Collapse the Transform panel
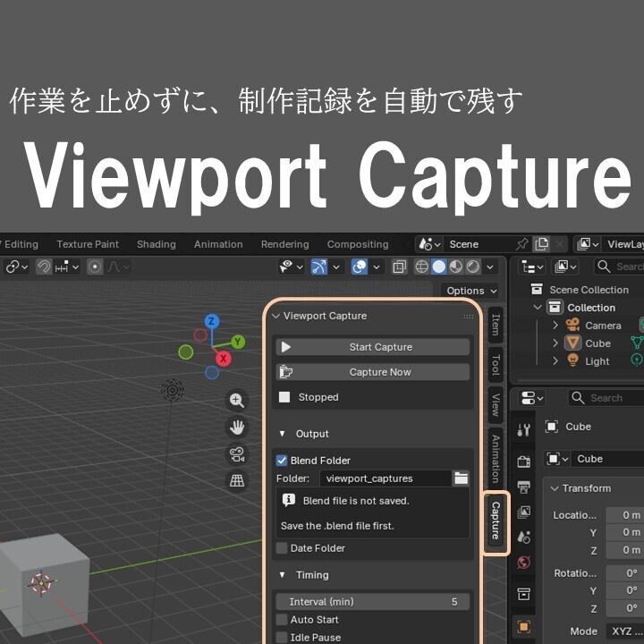 [x=555, y=488]
